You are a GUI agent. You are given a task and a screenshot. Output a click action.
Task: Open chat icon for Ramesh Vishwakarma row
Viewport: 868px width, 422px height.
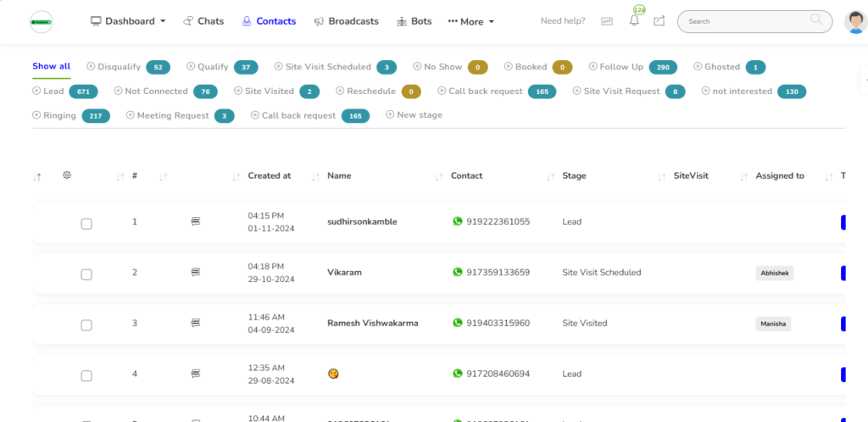point(196,323)
